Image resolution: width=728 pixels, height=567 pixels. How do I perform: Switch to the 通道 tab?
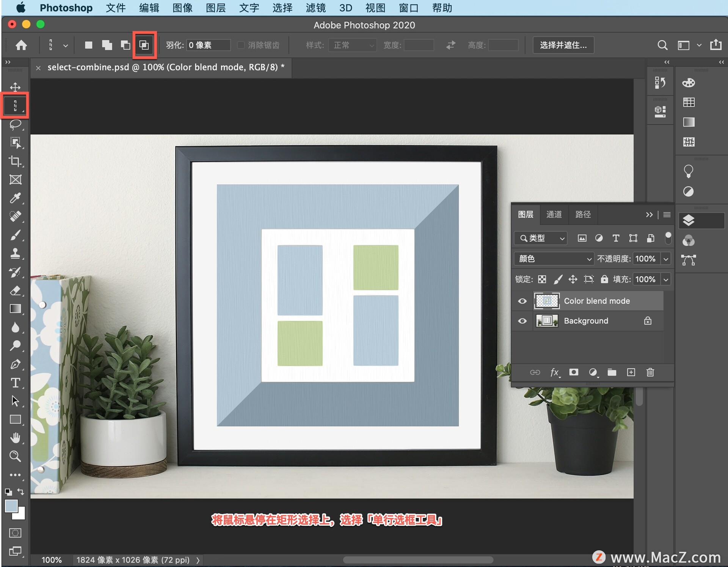pyautogui.click(x=554, y=214)
